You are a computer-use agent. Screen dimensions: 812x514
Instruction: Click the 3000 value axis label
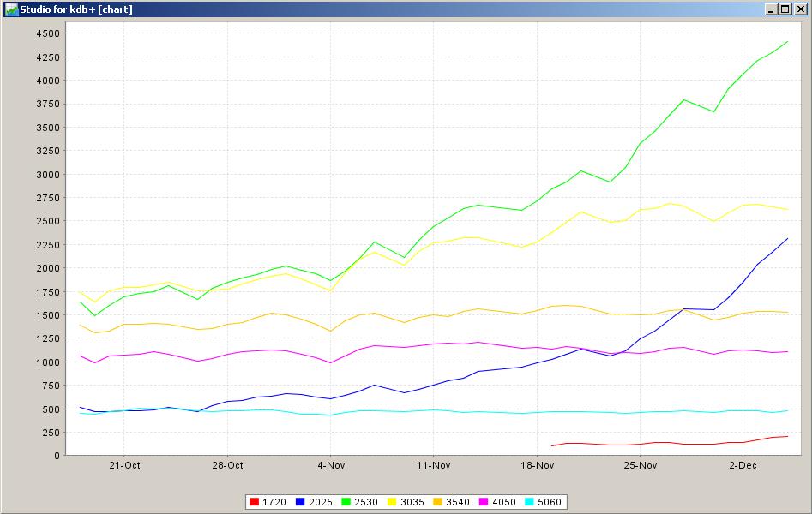[48, 175]
